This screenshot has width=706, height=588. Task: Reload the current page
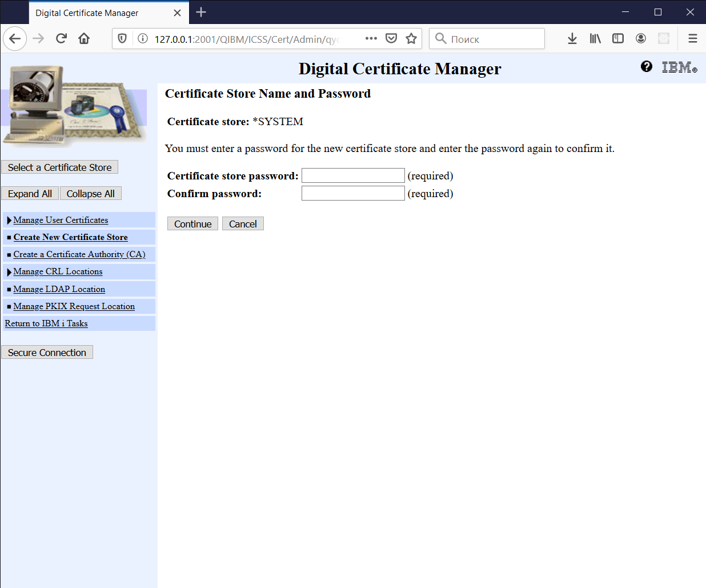coord(61,39)
